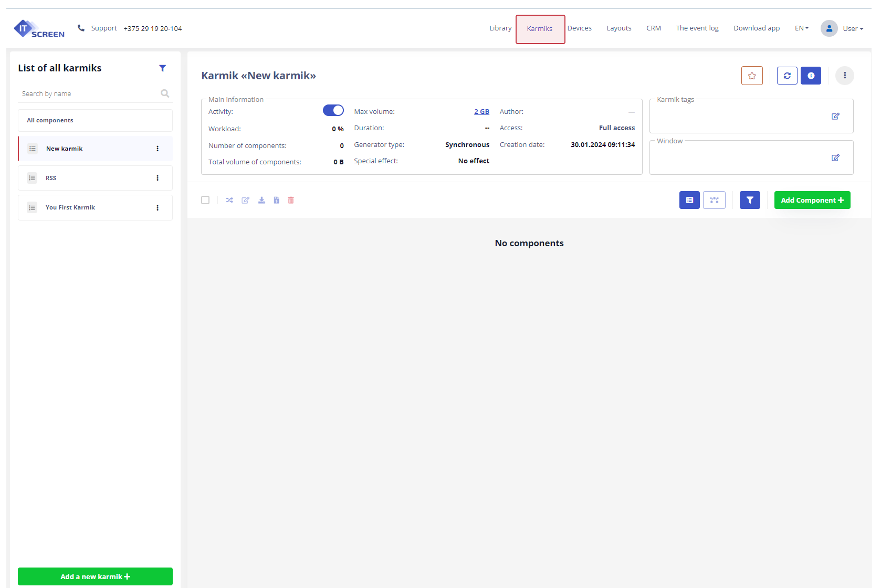Click the Search by name field
881x588 pixels.
89,94
